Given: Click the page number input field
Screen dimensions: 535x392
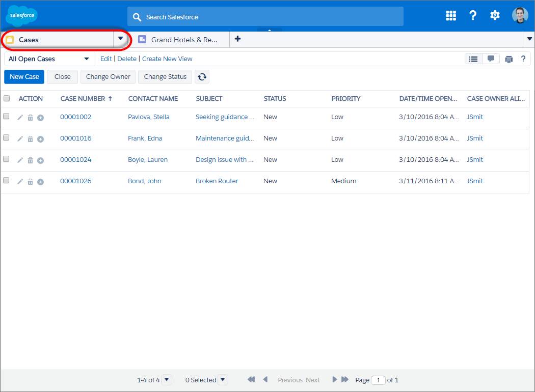Looking at the screenshot, I should click(x=378, y=380).
